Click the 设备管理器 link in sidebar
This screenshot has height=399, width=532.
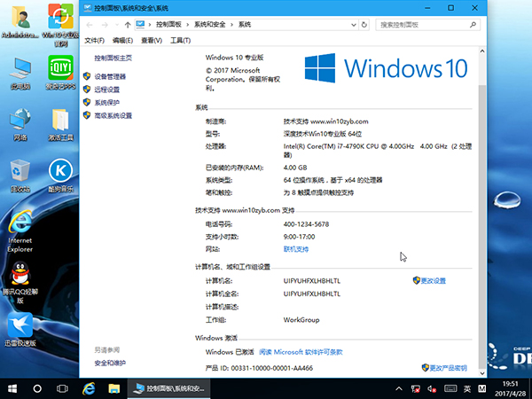110,77
